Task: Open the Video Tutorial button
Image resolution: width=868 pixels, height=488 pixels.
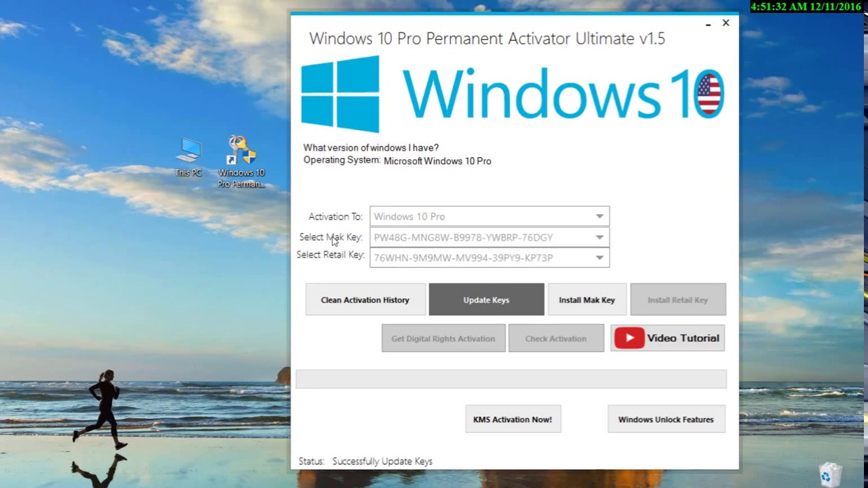Action: pos(668,338)
